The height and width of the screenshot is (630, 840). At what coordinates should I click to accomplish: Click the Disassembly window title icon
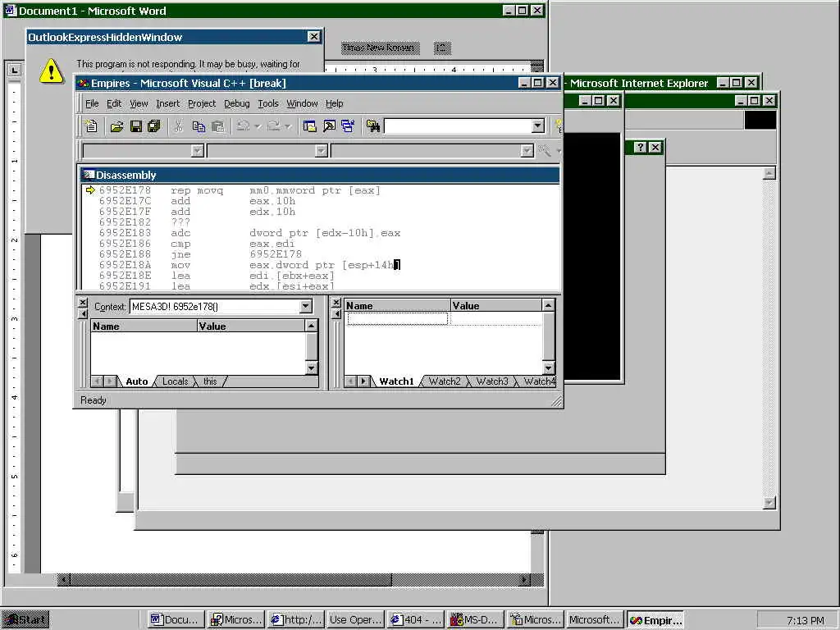point(89,175)
